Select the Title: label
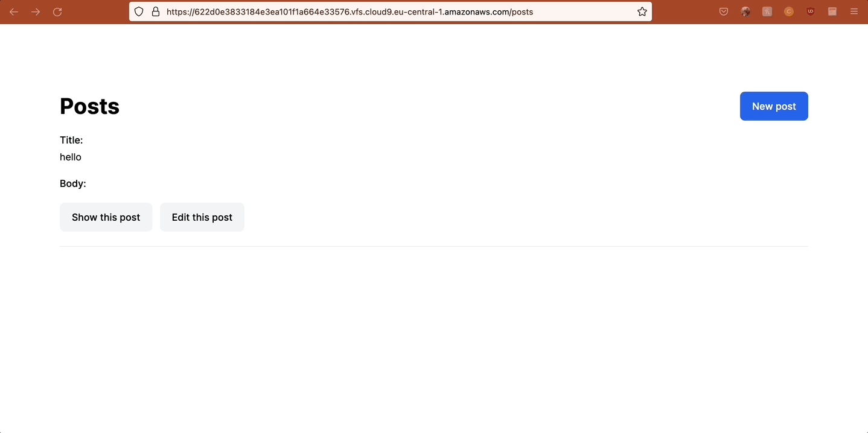868x433 pixels. point(71,140)
